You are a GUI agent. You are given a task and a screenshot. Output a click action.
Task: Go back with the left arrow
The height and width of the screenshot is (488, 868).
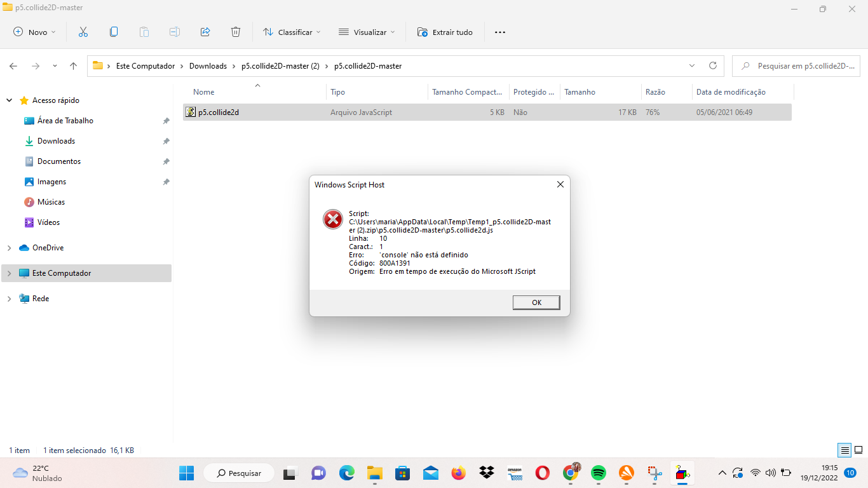click(13, 66)
